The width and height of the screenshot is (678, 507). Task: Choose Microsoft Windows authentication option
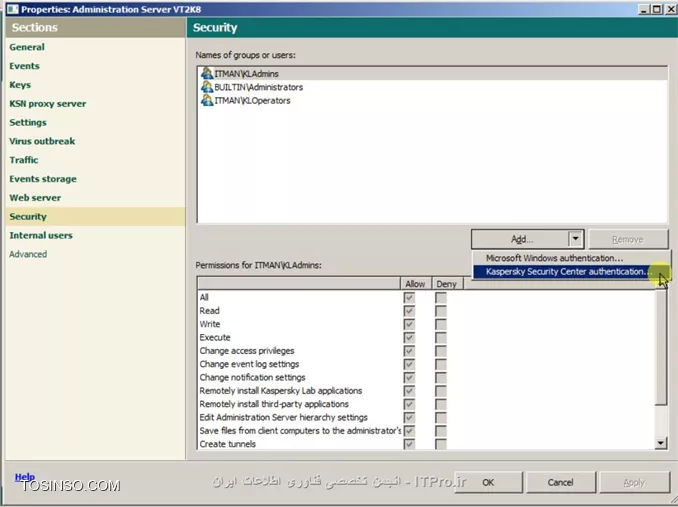(554, 258)
